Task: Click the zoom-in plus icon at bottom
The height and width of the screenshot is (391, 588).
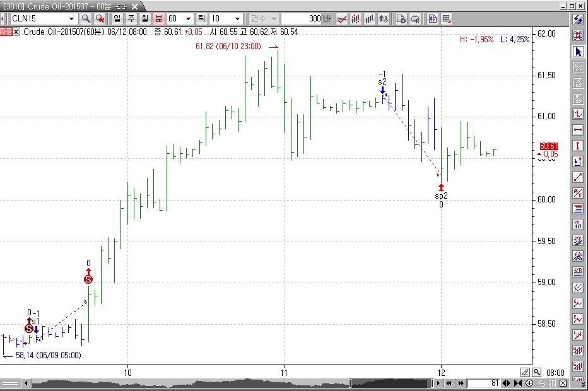Action: (x=531, y=383)
